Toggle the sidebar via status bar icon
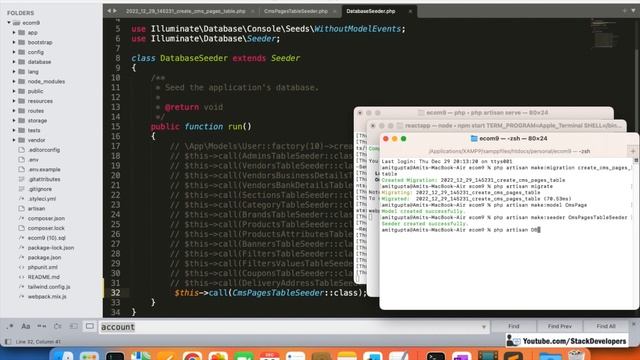640x360 pixels. coord(8,342)
